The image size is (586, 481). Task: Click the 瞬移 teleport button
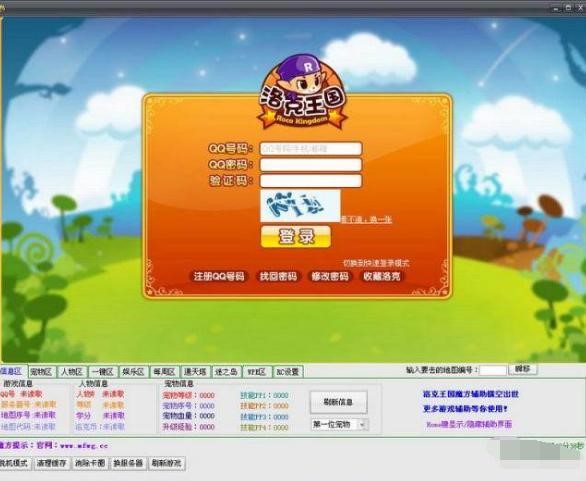pos(523,369)
